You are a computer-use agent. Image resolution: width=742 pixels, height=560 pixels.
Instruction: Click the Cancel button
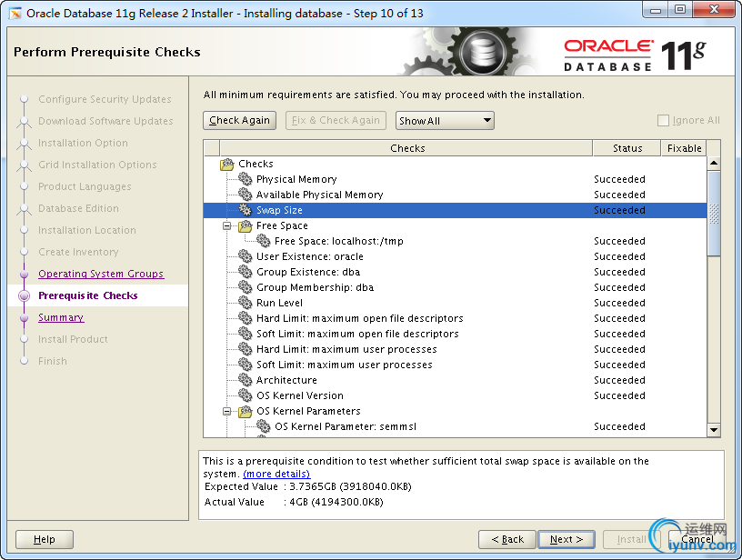(697, 539)
